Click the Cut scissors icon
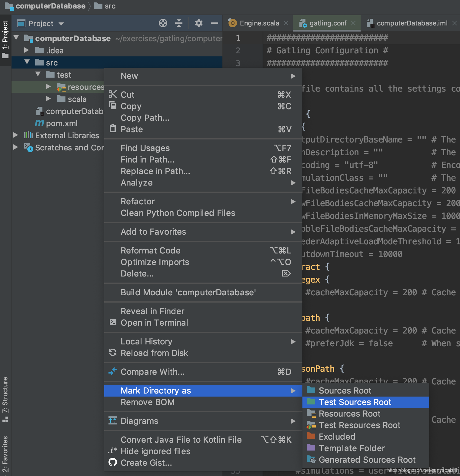 pyautogui.click(x=113, y=94)
